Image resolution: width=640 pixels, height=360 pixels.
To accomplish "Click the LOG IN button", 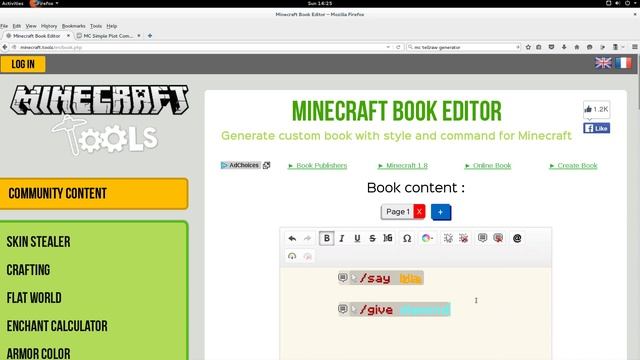I will pyautogui.click(x=23, y=64).
